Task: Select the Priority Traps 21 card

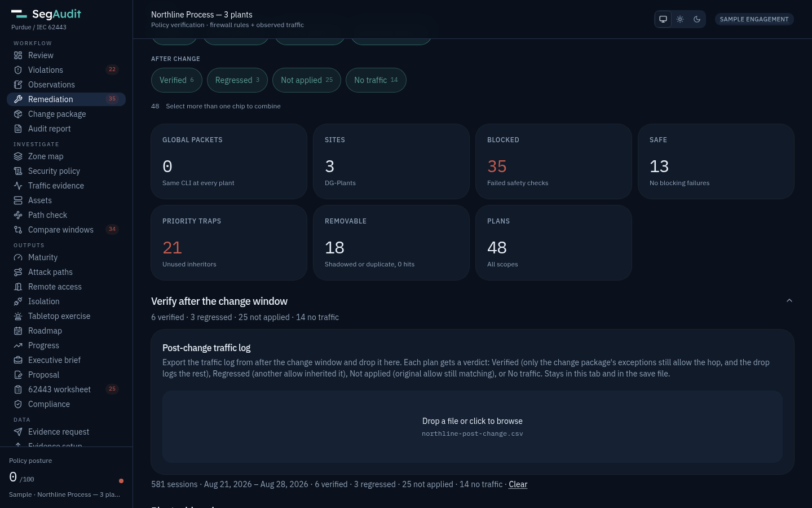Action: [x=229, y=243]
